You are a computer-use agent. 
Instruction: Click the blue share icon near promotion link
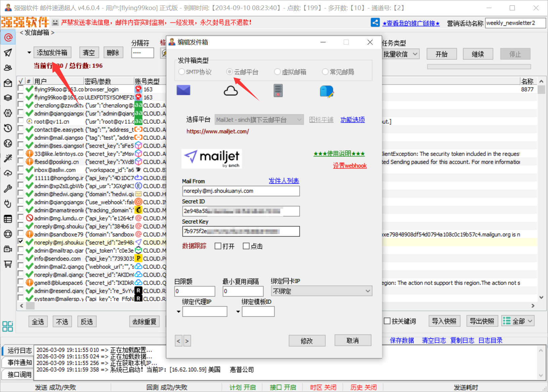point(375,23)
